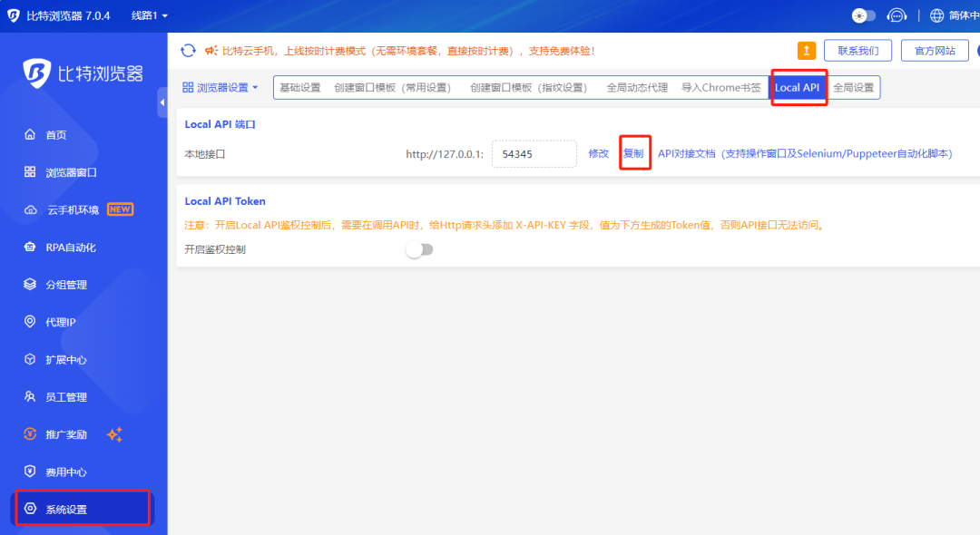Click the sparkle stars next to 推广奖励

pyautogui.click(x=114, y=433)
